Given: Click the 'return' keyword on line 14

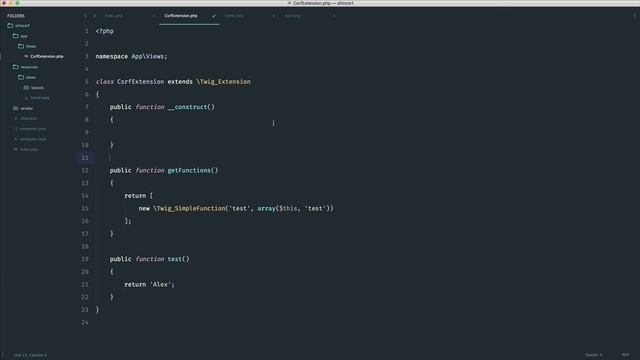Looking at the screenshot, I should click(135, 196).
